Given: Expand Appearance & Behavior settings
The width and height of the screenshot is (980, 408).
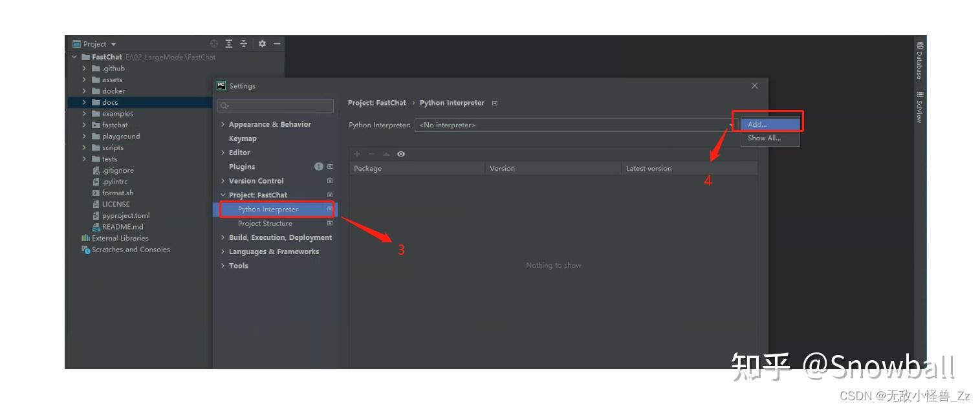Looking at the screenshot, I should point(223,124).
